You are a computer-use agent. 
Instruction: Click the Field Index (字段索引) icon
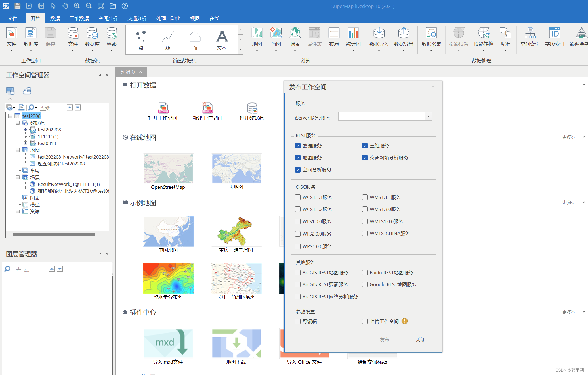[x=555, y=37]
